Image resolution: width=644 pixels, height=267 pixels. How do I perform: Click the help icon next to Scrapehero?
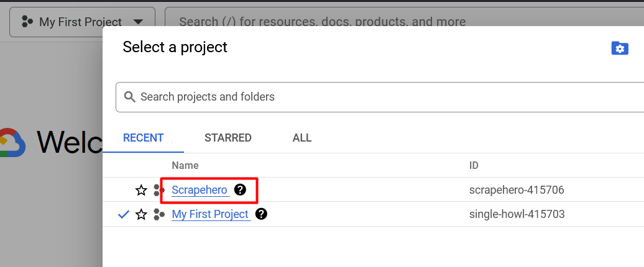coord(240,189)
